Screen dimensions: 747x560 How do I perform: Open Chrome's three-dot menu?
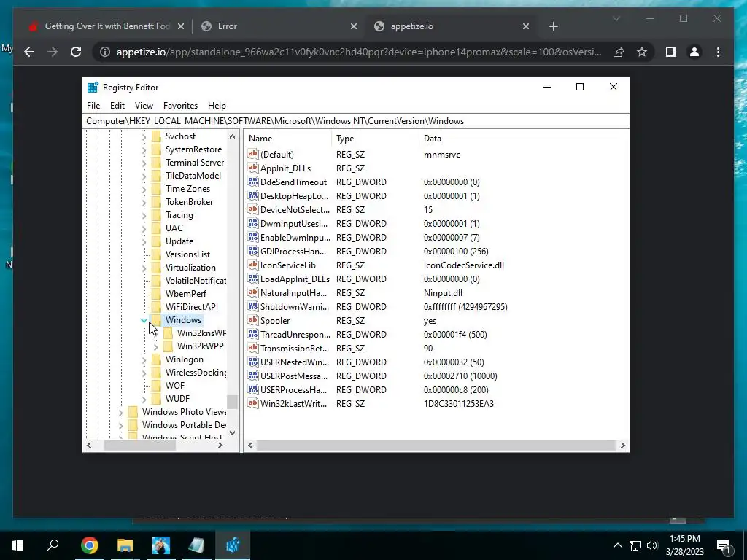click(x=718, y=52)
